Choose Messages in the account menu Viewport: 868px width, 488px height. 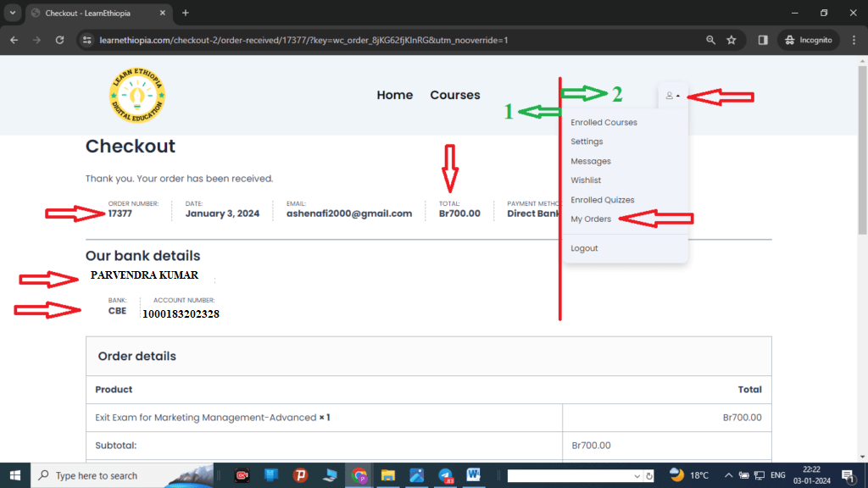[591, 161]
